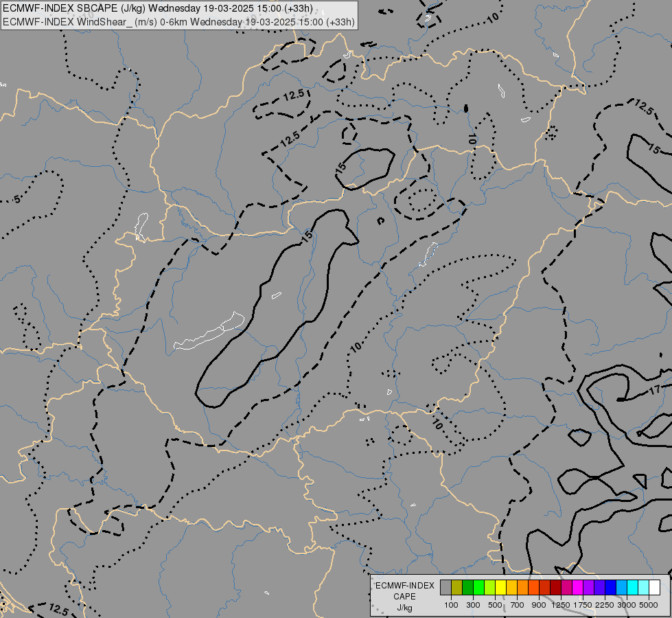Image resolution: width=672 pixels, height=618 pixels.
Task: Click the 'J/kg' unit label in the legend
Action: coord(404,608)
